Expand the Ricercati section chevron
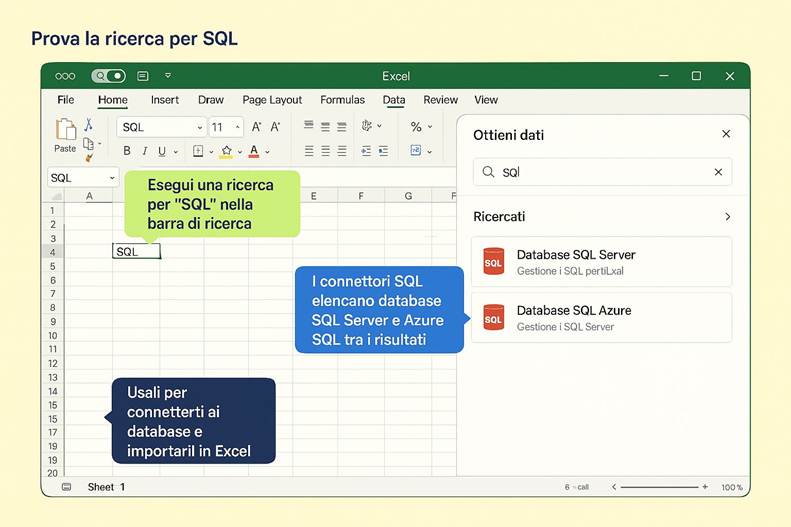Screen dimensions: 791x527 (x=727, y=216)
